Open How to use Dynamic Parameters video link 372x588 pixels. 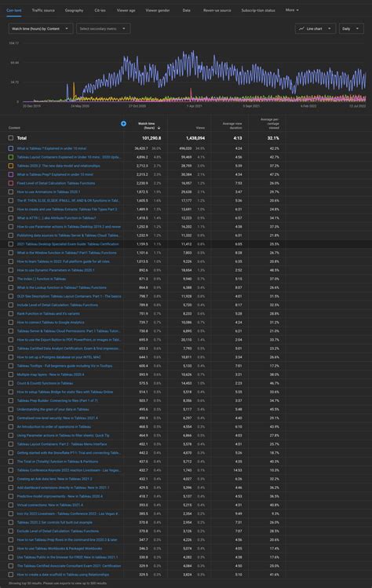56,270
